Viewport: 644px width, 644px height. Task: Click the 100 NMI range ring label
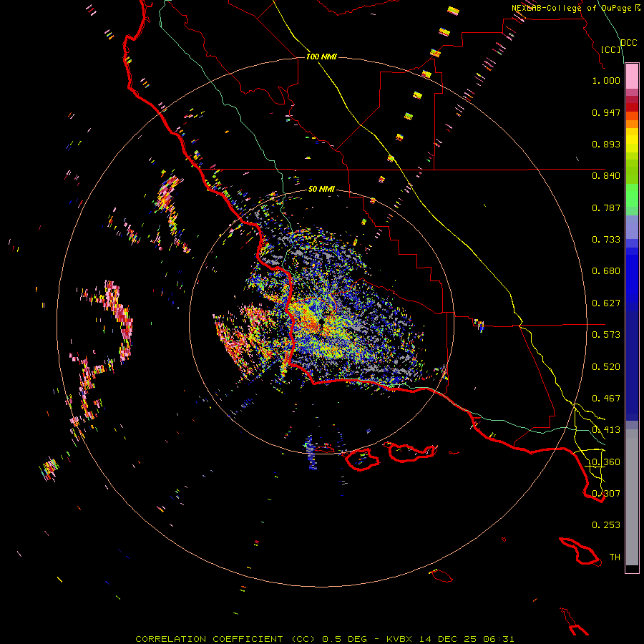coord(321,57)
